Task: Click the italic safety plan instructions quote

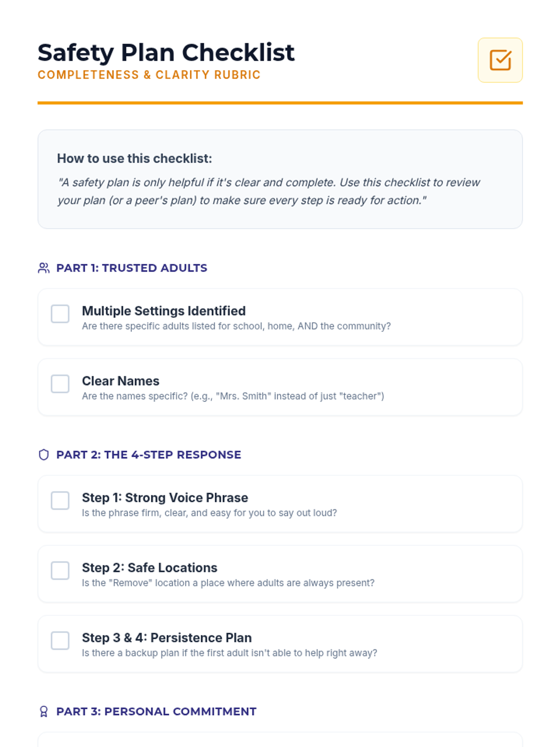Action: coord(268,191)
